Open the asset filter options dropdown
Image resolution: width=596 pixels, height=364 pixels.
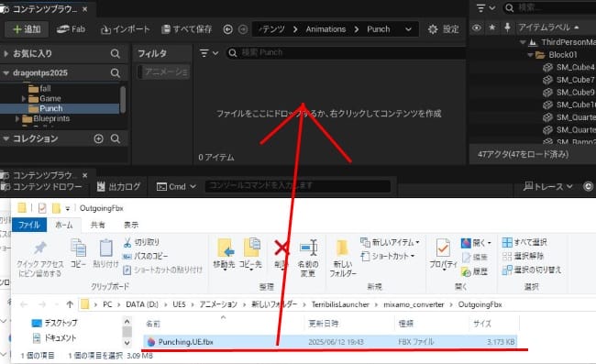click(x=209, y=53)
